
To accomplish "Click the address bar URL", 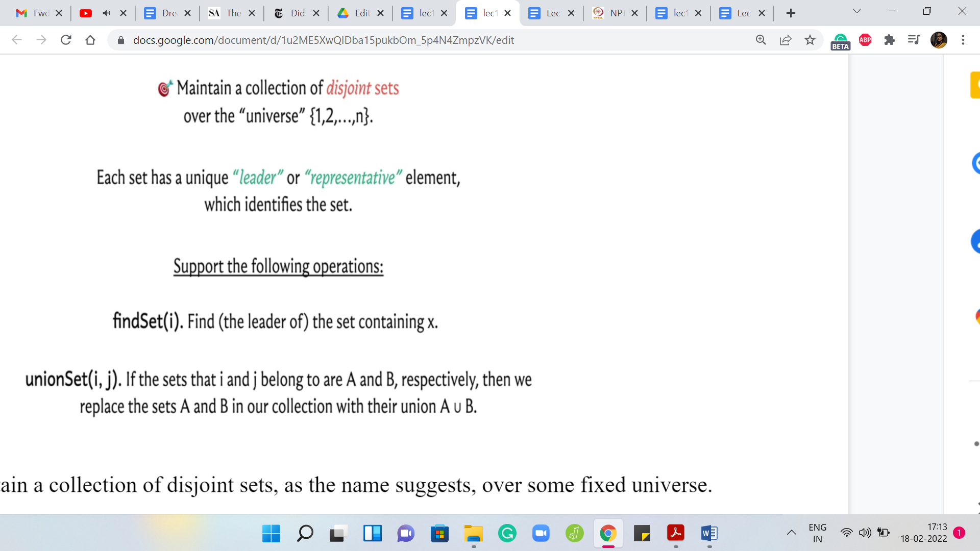I will (323, 40).
